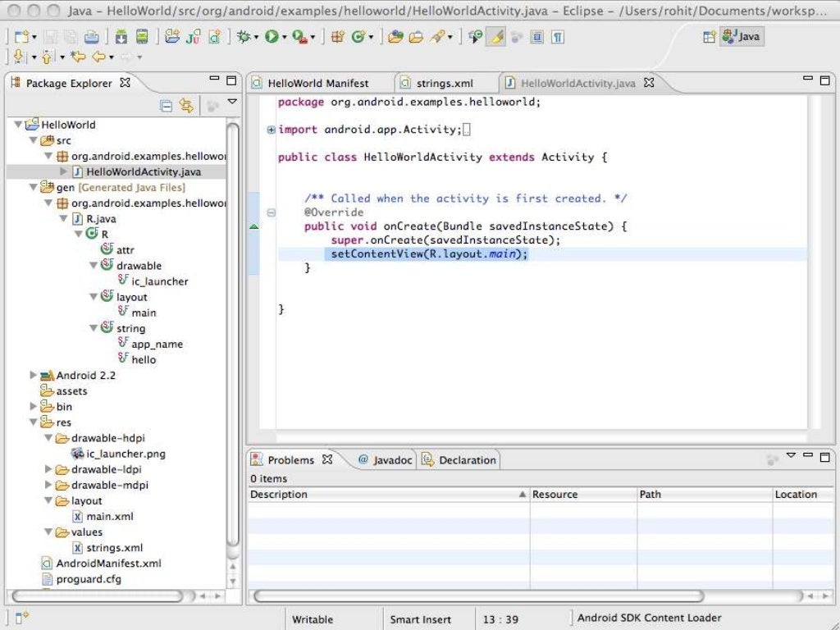The height and width of the screenshot is (630, 840).
Task: Select the Java perspective button
Action: coord(742,37)
